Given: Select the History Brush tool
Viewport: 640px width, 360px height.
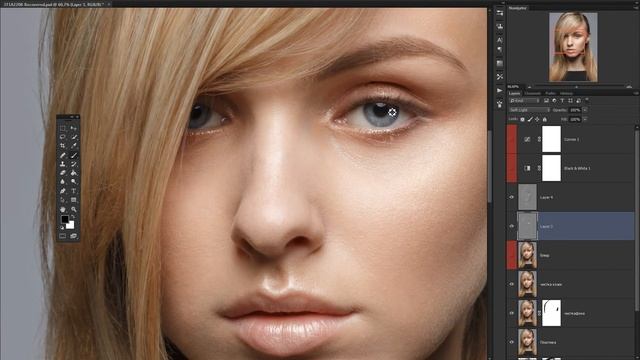Looking at the screenshot, I should [74, 164].
